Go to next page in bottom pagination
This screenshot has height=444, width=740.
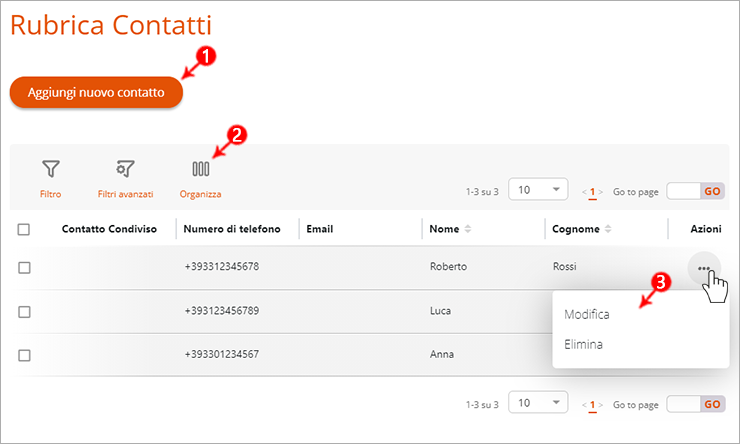[600, 405]
